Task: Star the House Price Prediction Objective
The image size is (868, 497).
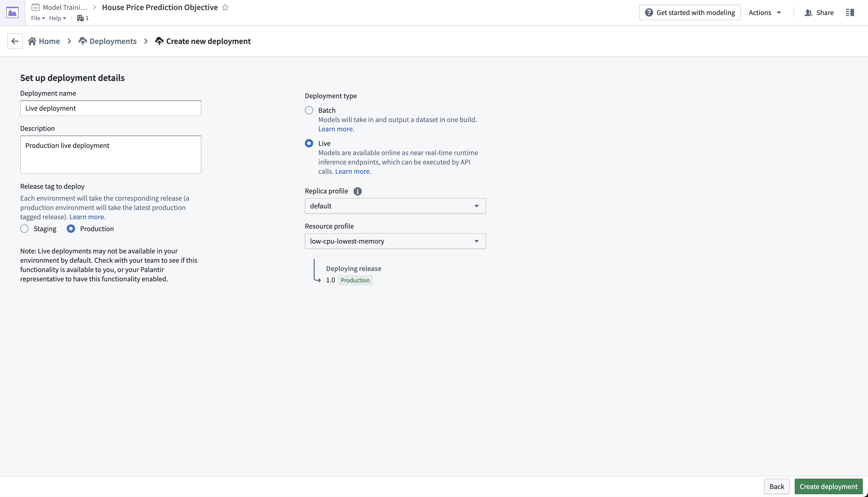Action: coord(225,7)
